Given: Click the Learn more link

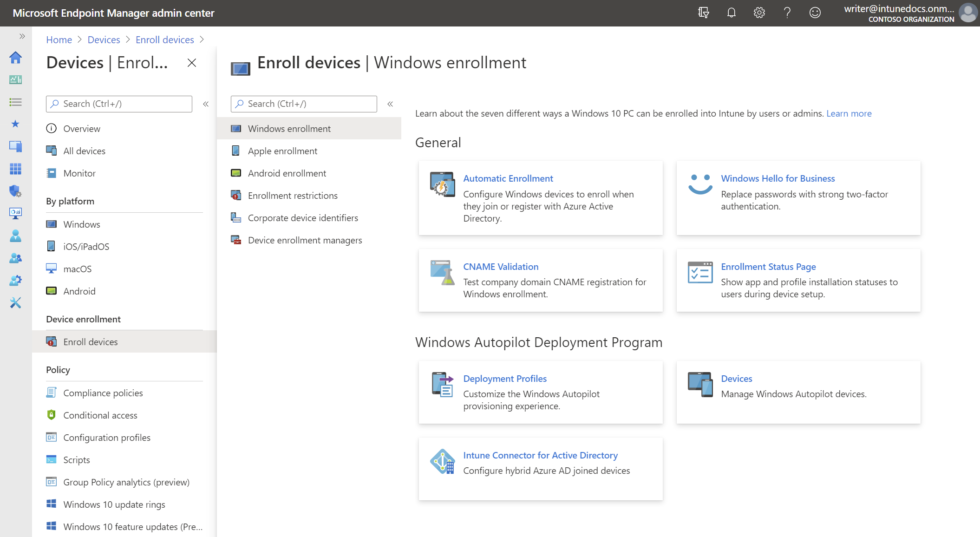Looking at the screenshot, I should (x=849, y=113).
